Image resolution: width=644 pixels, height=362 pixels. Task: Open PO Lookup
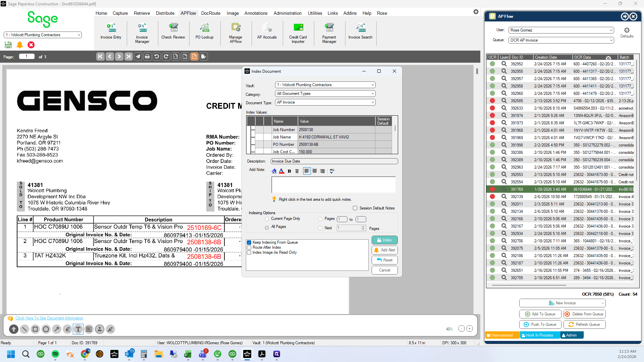pyautogui.click(x=204, y=32)
